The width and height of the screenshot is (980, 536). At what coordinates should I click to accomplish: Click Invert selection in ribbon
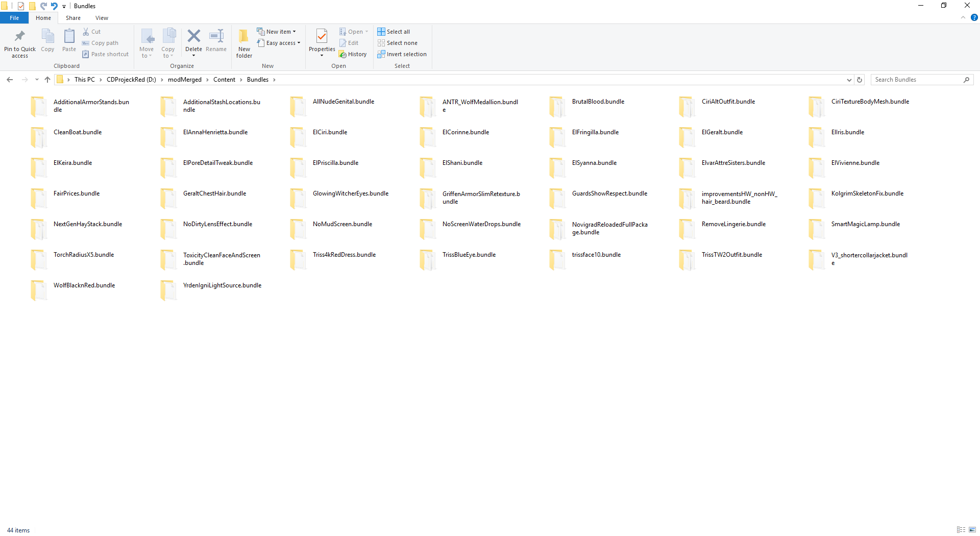pos(402,54)
